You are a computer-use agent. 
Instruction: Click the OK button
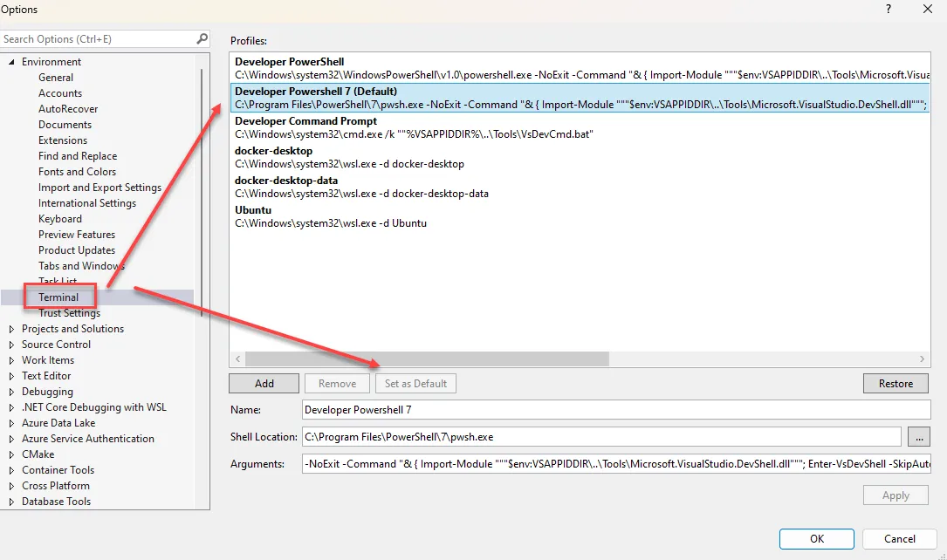click(816, 538)
